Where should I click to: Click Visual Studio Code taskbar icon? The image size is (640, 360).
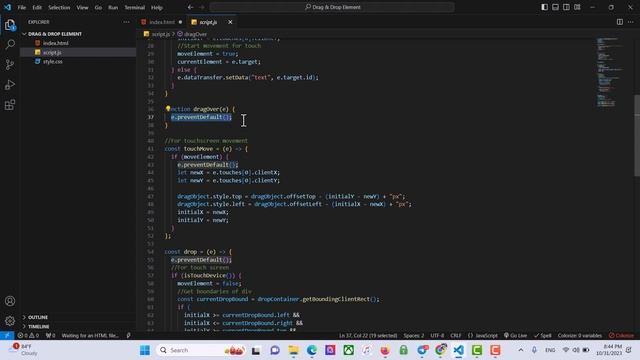[x=458, y=350]
